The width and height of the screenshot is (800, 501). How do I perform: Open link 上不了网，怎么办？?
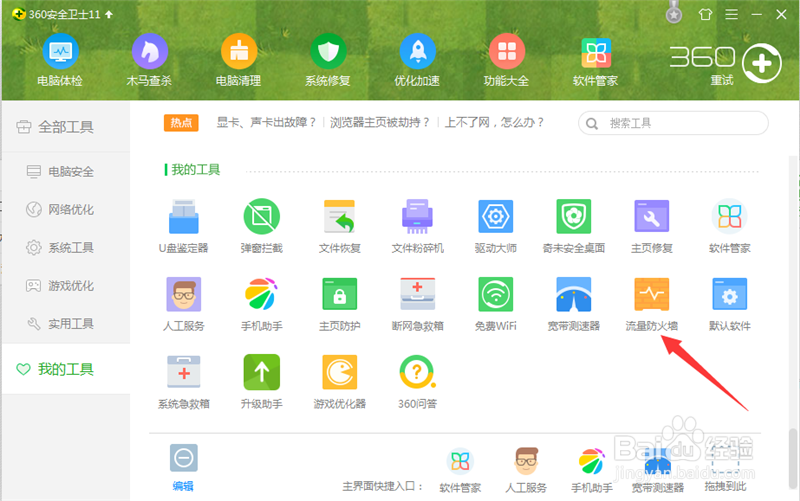point(495,122)
